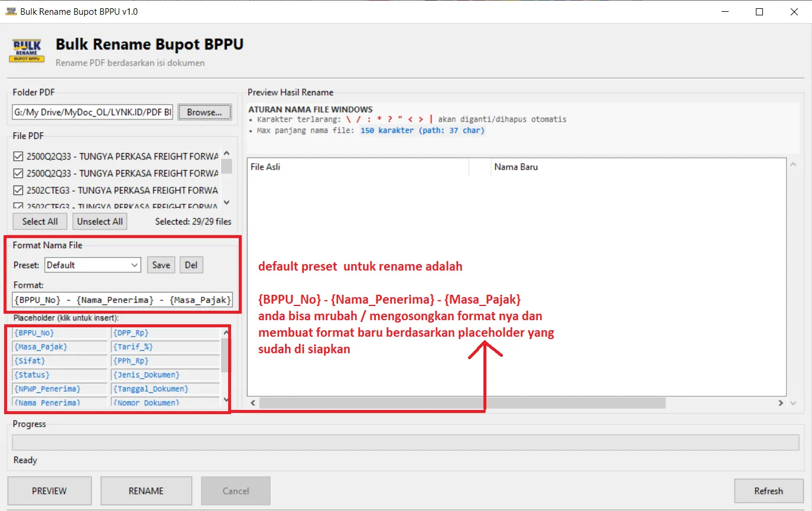Click the Nama Baru column header

(x=638, y=167)
